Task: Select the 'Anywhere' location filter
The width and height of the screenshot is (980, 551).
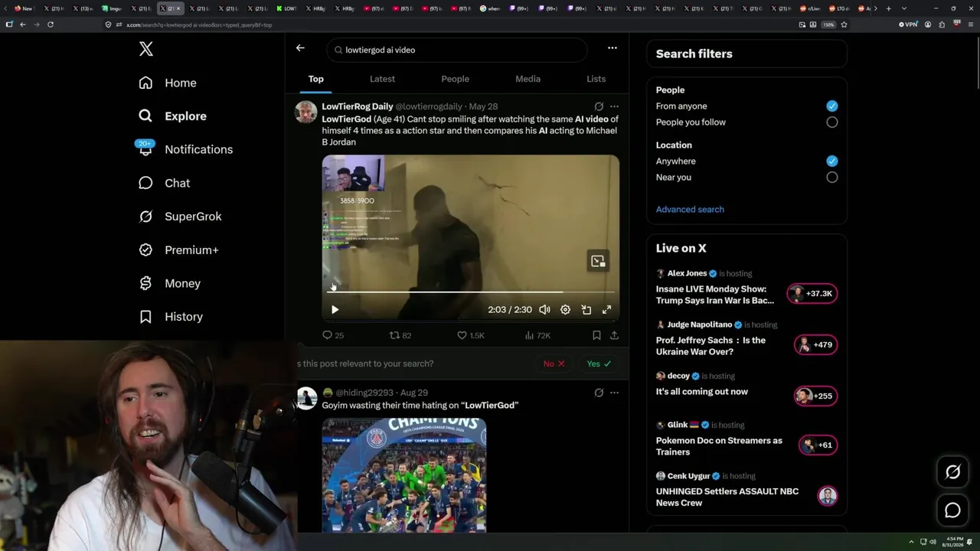Action: point(832,161)
